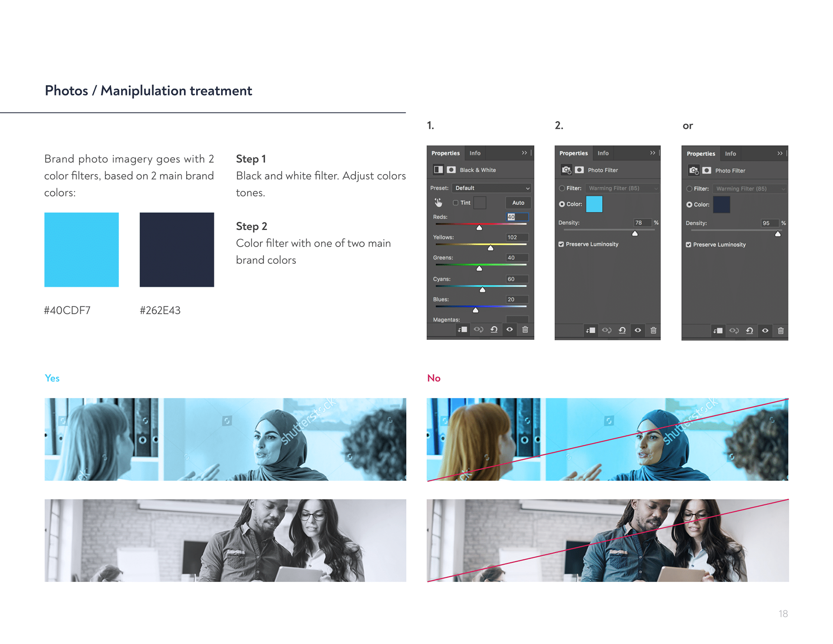Click the Yellows value field showing 102
This screenshot has width=833, height=644.
point(516,237)
